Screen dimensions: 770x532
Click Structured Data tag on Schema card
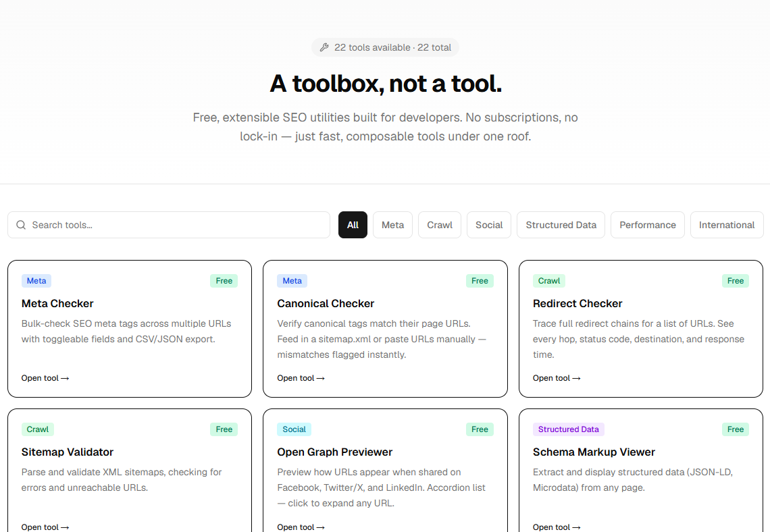569,429
